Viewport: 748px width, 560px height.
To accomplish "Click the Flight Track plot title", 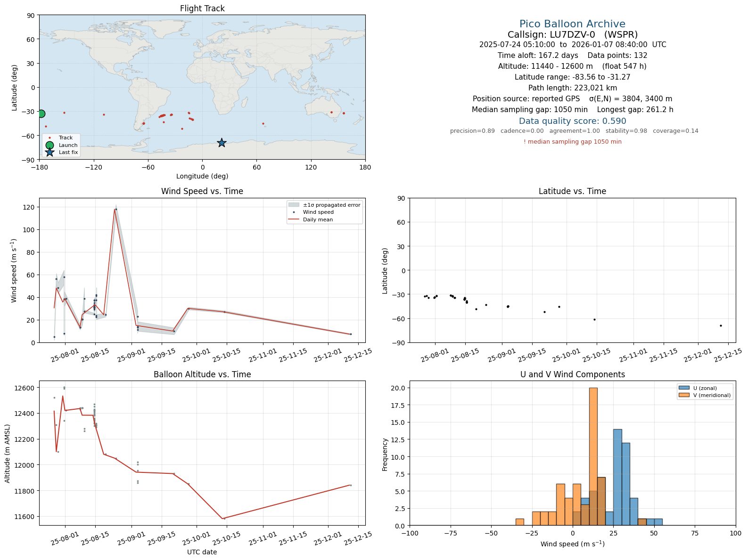I will point(202,8).
